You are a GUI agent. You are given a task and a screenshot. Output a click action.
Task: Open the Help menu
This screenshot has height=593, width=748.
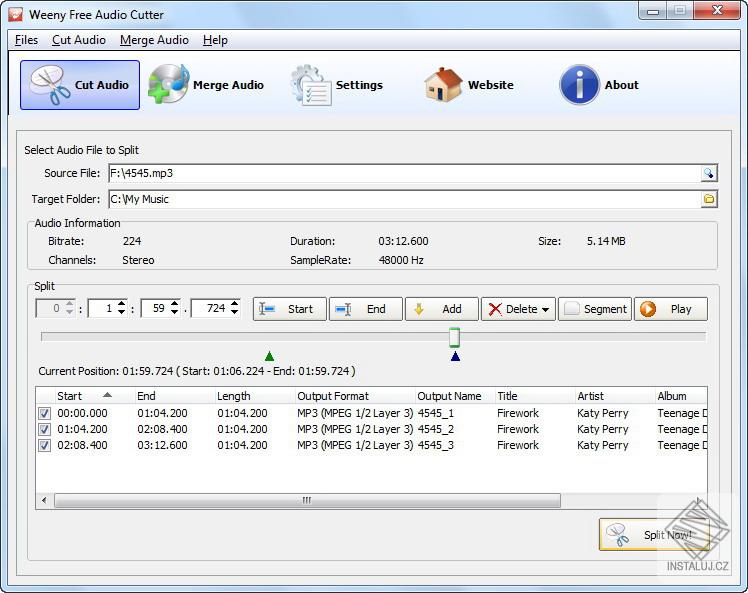tap(215, 40)
